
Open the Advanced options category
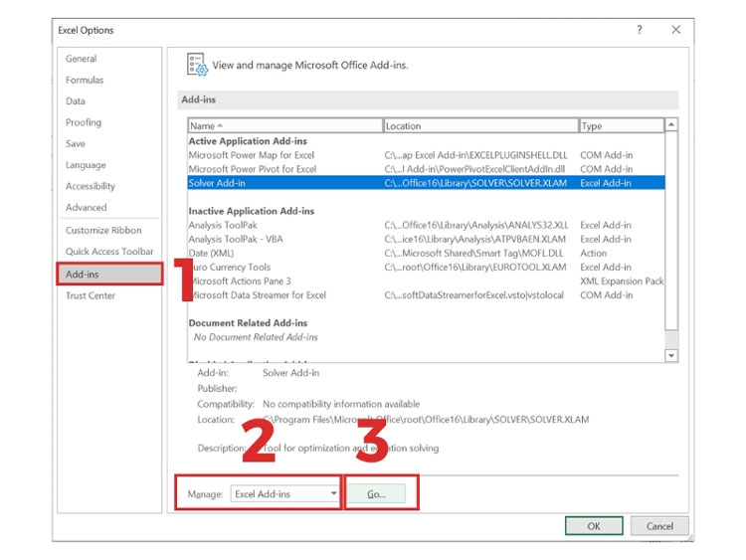coord(87,208)
